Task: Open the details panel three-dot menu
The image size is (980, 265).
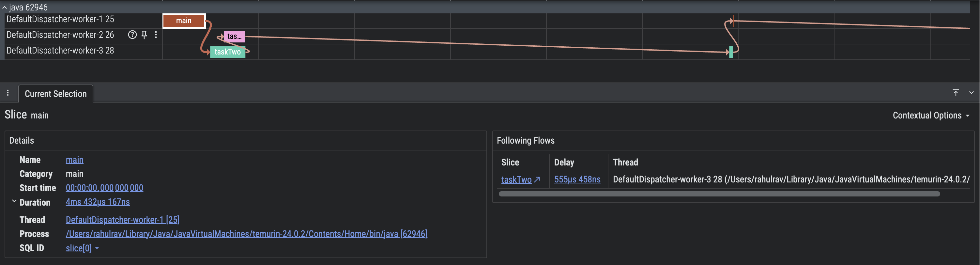Action: point(8,93)
